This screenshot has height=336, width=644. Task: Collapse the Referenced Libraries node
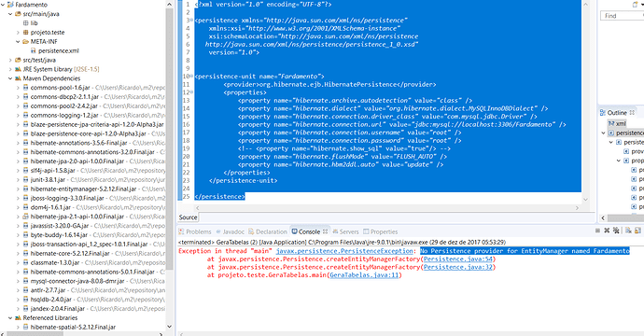(10, 318)
